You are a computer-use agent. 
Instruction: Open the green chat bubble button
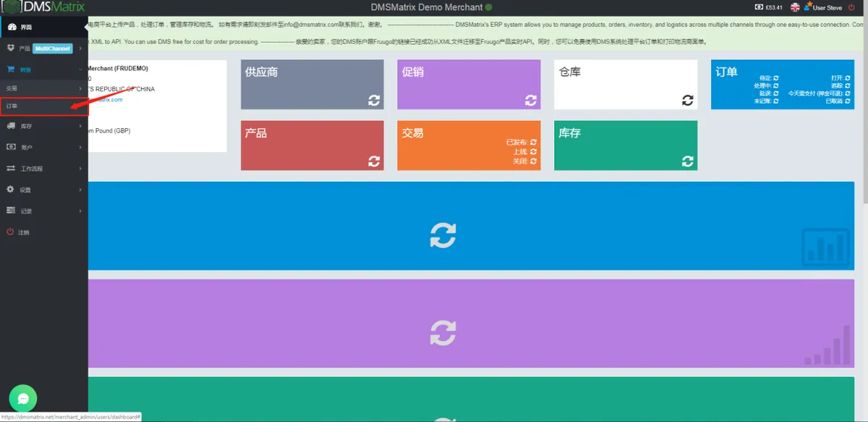click(x=23, y=399)
